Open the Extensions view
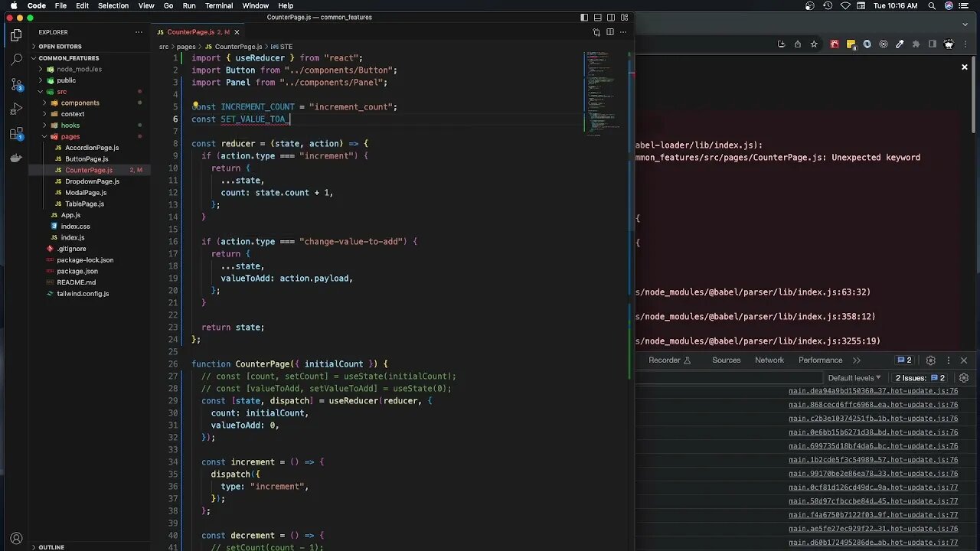 [16, 134]
